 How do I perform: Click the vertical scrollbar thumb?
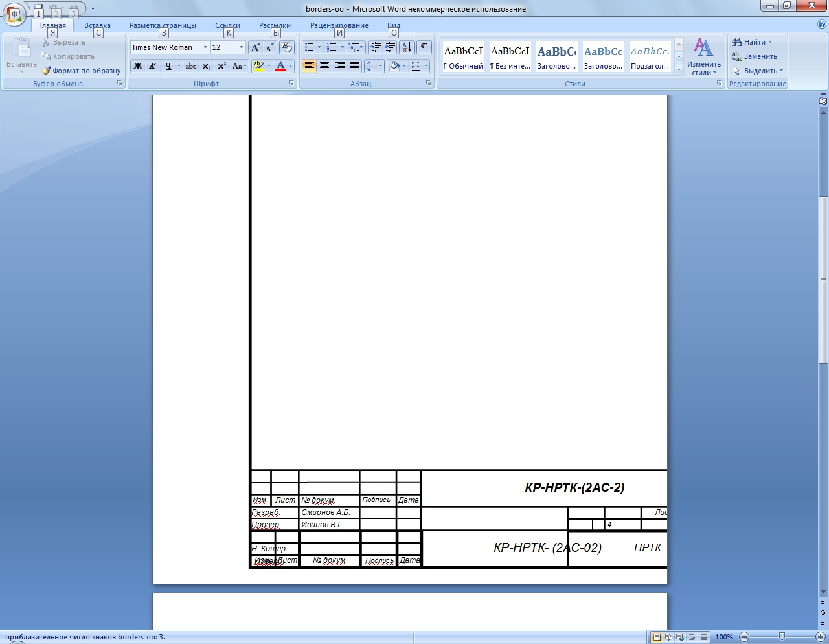[x=823, y=280]
